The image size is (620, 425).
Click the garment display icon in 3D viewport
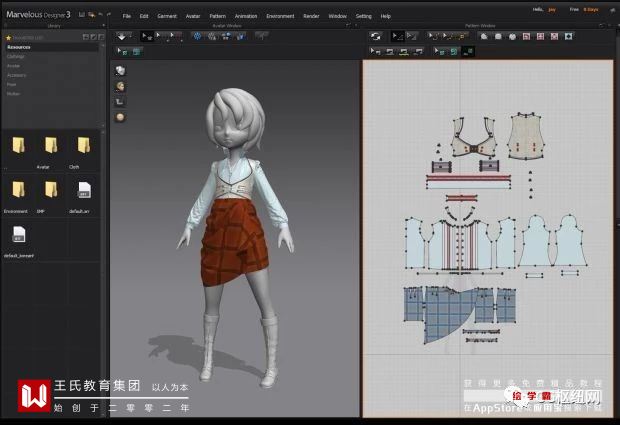(x=120, y=70)
